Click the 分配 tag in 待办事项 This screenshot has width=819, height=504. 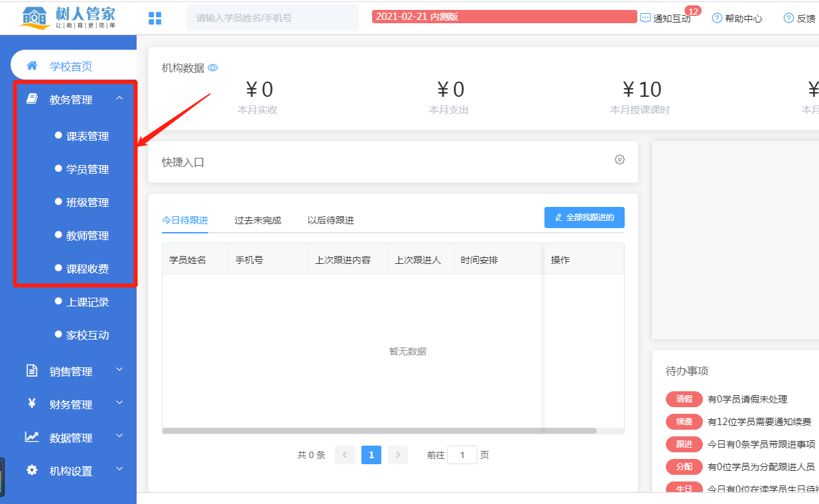coord(684,467)
